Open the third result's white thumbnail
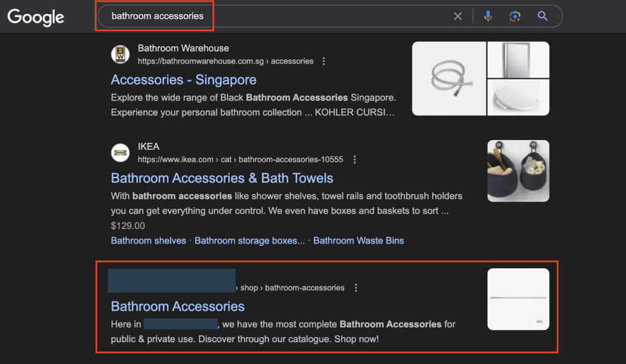This screenshot has width=626, height=364. pos(518,299)
